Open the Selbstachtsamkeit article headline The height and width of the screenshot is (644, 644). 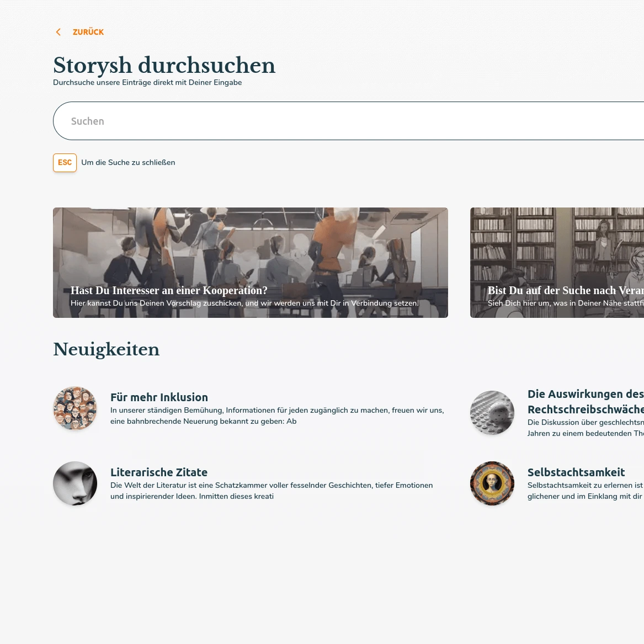tap(576, 472)
